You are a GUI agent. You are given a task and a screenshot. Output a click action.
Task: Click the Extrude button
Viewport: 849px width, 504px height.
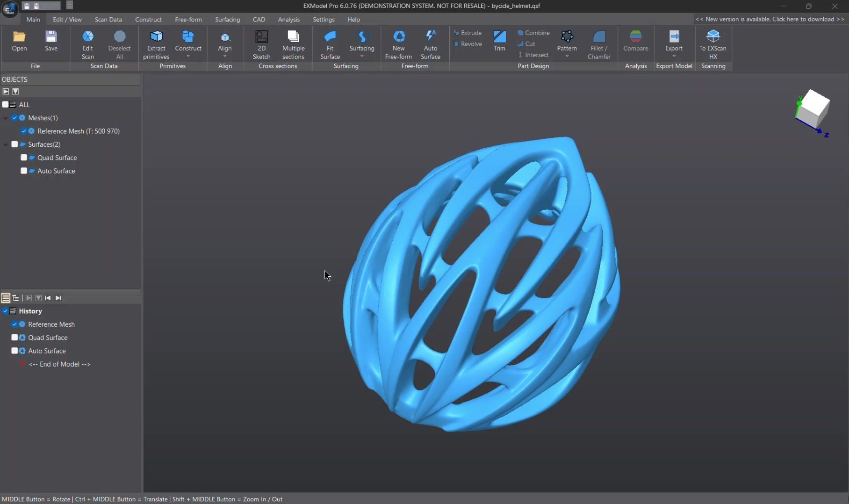[x=468, y=33]
